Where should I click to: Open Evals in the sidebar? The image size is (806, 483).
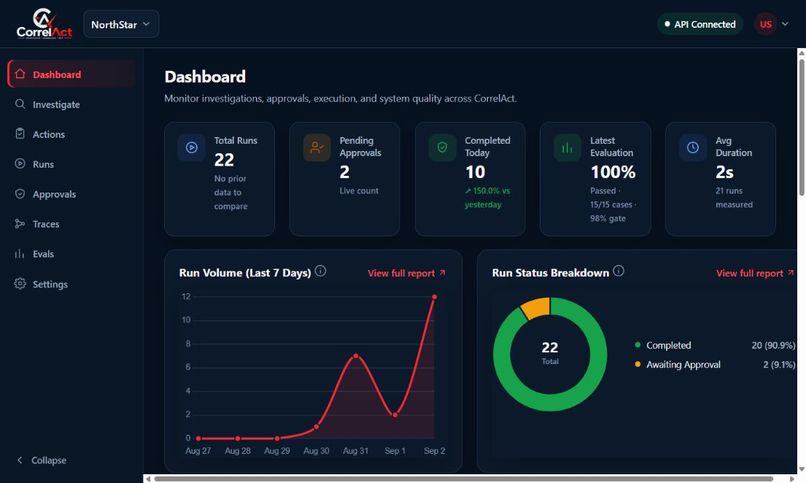(x=71, y=254)
